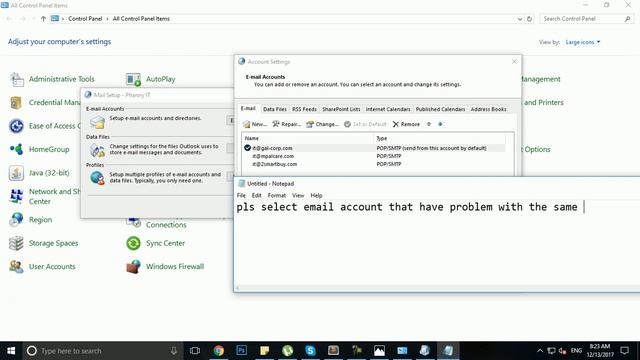Image resolution: width=640 pixels, height=360 pixels.
Task: Open Notepad Edit menu
Action: (x=256, y=196)
